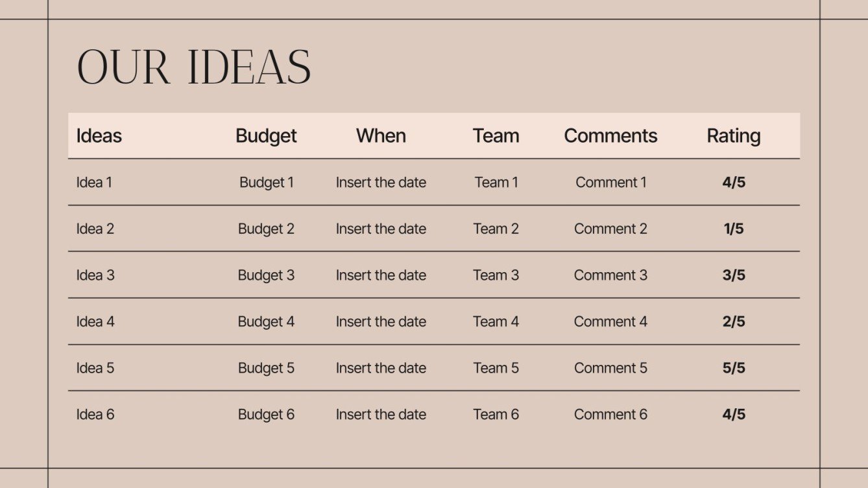
Task: Click the 'Team' column header
Action: (x=496, y=136)
